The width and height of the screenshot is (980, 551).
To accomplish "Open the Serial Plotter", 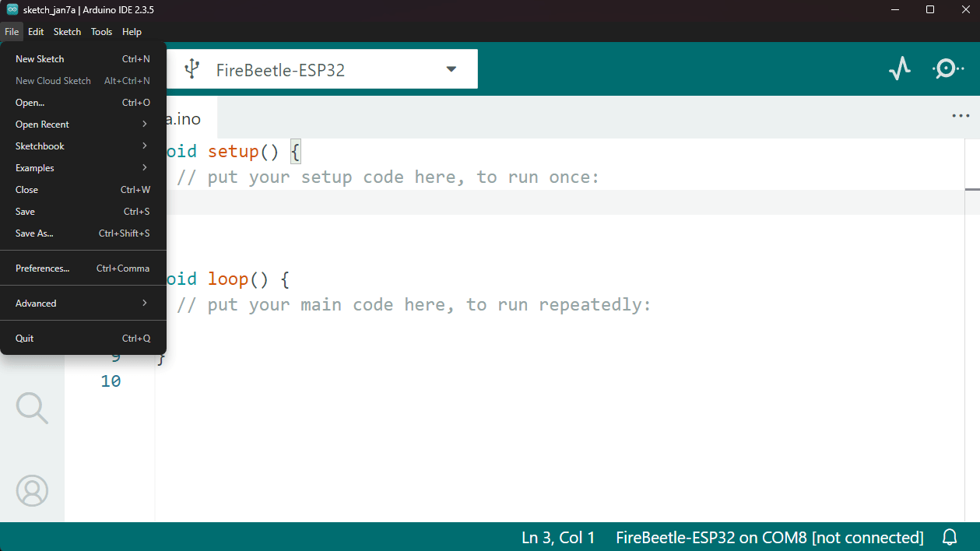I will pos(900,69).
